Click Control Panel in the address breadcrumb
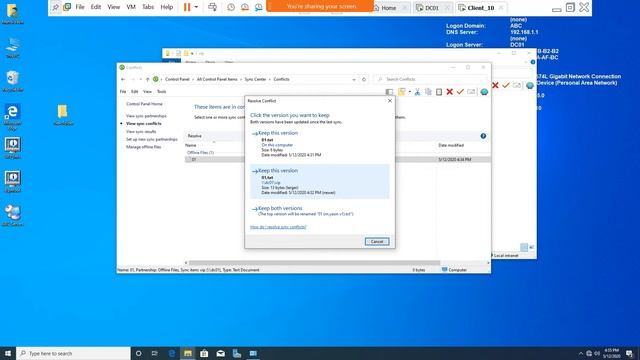Screen dimensions: 640x360 177,79
